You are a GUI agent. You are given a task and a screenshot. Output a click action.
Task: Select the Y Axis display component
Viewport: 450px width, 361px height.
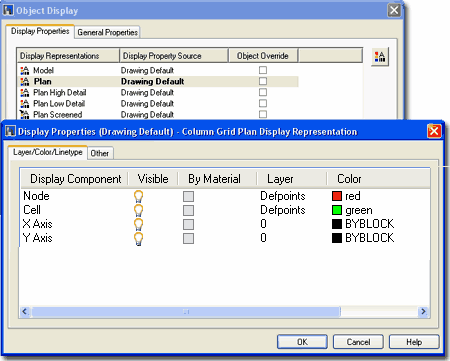click(x=37, y=238)
